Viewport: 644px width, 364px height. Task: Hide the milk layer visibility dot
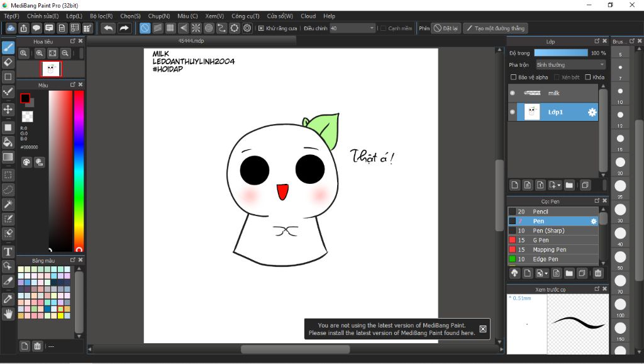(x=513, y=93)
